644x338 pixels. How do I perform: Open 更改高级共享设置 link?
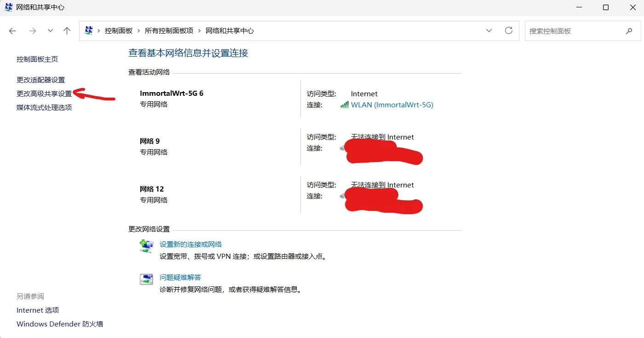tap(44, 94)
